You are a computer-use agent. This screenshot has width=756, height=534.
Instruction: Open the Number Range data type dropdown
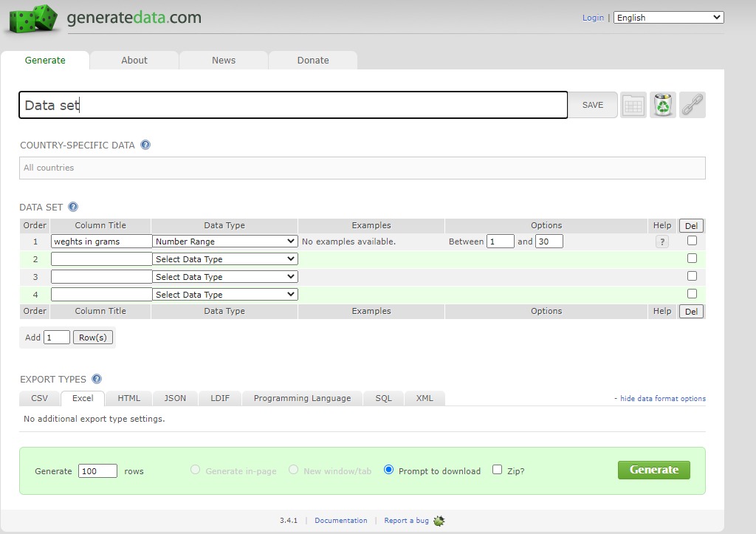[x=224, y=242]
